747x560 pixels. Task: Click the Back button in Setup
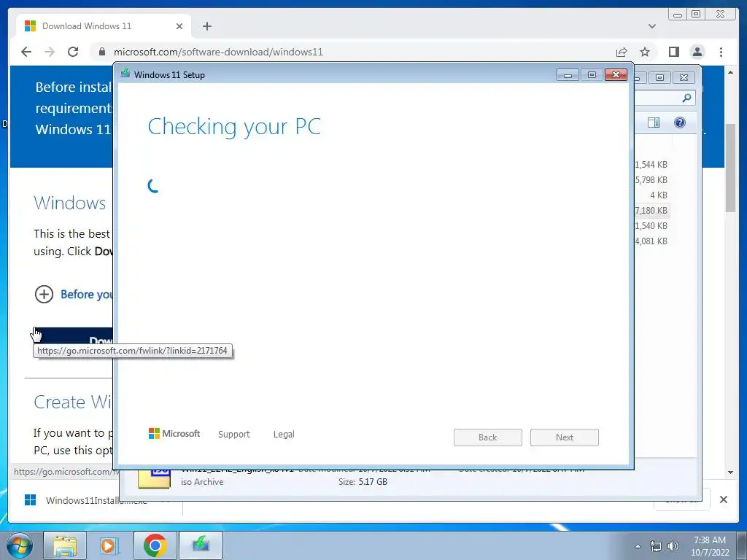click(x=488, y=437)
